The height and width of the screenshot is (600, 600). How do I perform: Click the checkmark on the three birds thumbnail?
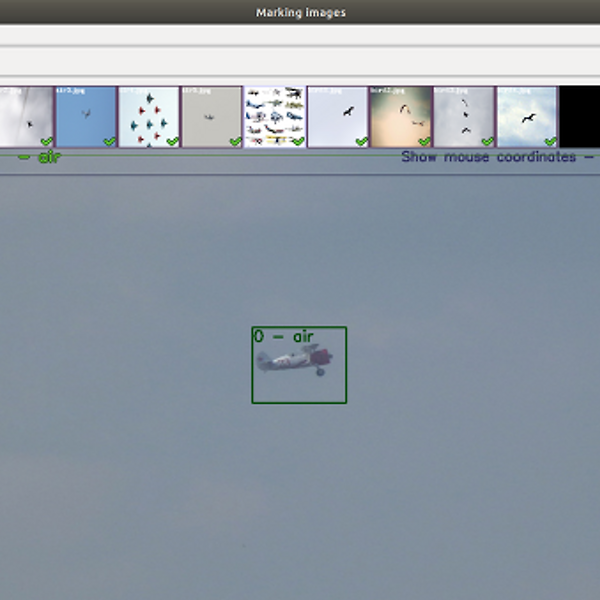coord(488,141)
